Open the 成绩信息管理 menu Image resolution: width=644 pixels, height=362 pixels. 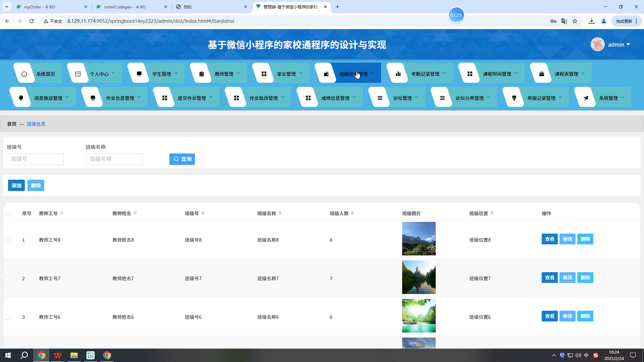click(335, 98)
